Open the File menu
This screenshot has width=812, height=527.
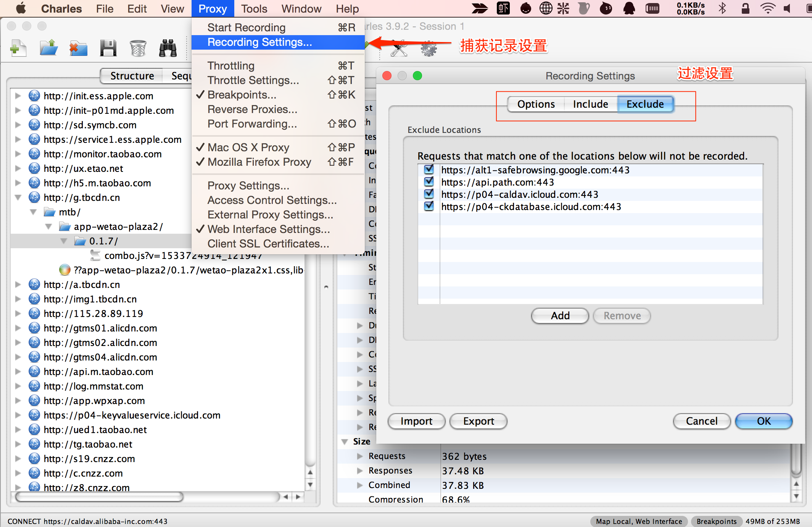point(105,8)
